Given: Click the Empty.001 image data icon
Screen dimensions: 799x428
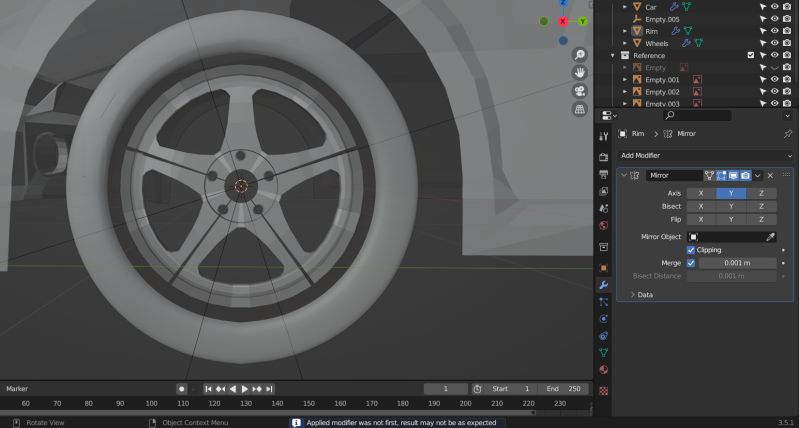Looking at the screenshot, I should (x=697, y=79).
